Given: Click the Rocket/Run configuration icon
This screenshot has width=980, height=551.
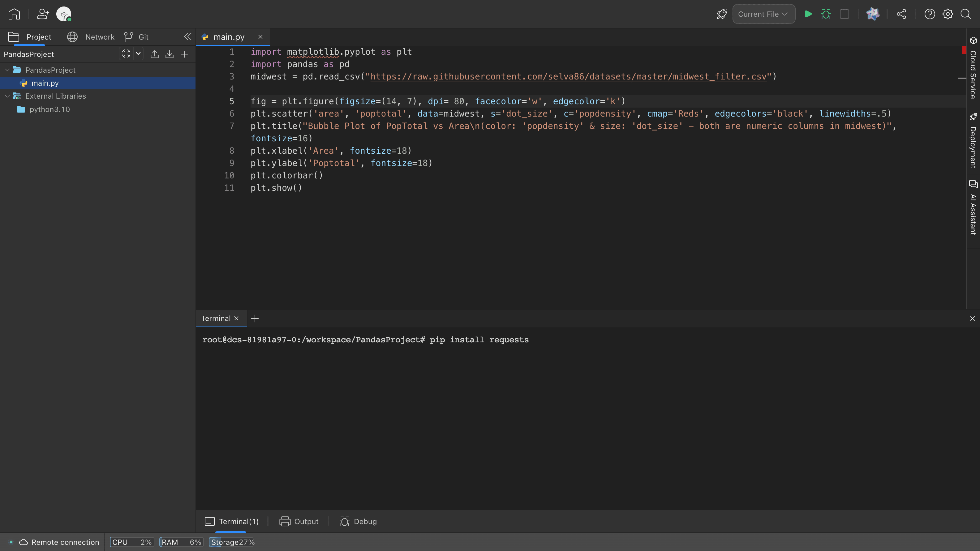Looking at the screenshot, I should [721, 14].
